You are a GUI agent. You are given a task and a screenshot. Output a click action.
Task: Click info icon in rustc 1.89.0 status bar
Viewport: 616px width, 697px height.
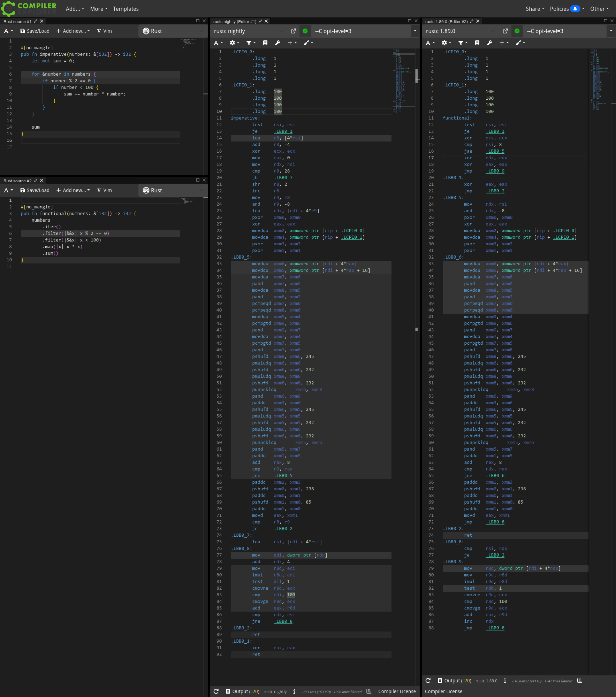(505, 681)
